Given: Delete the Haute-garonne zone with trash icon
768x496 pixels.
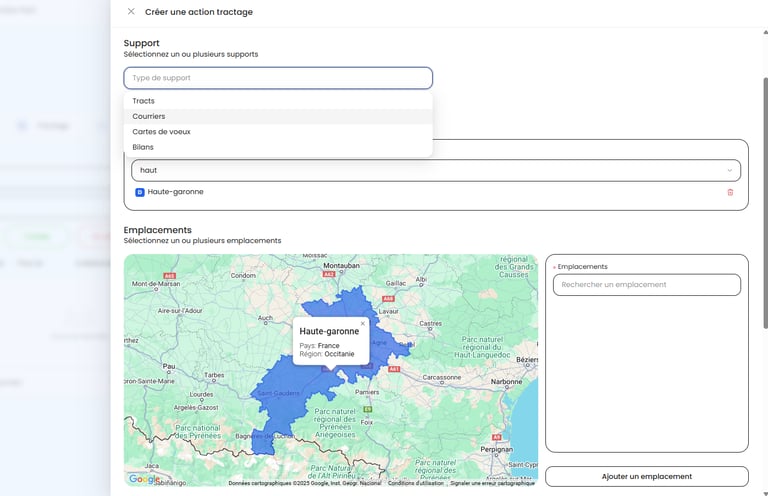Looking at the screenshot, I should pyautogui.click(x=730, y=192).
